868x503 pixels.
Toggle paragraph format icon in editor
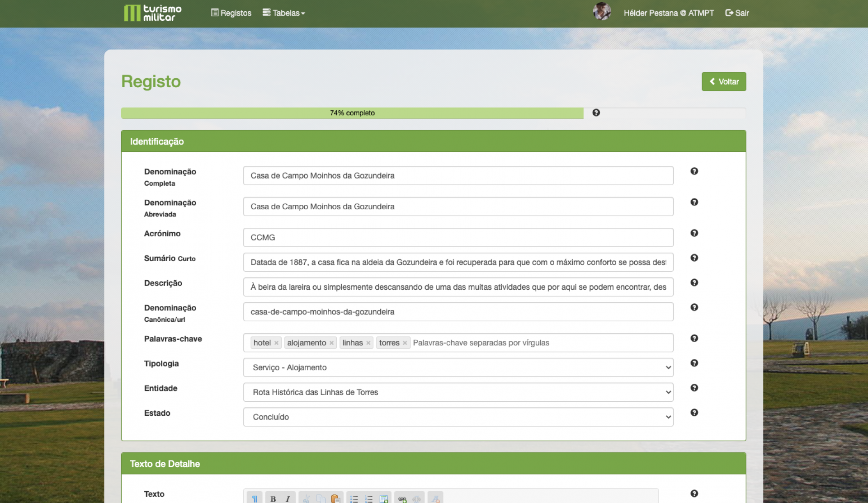(255, 498)
